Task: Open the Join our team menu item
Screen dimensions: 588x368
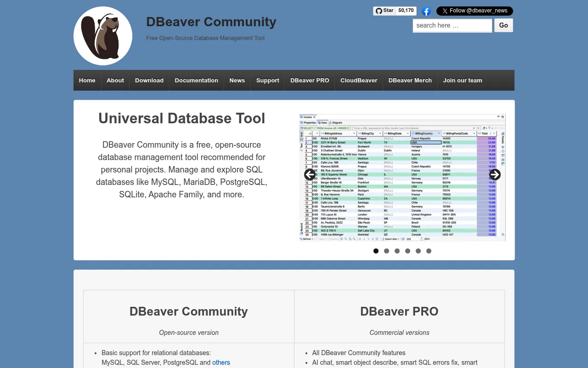Action: point(463,80)
